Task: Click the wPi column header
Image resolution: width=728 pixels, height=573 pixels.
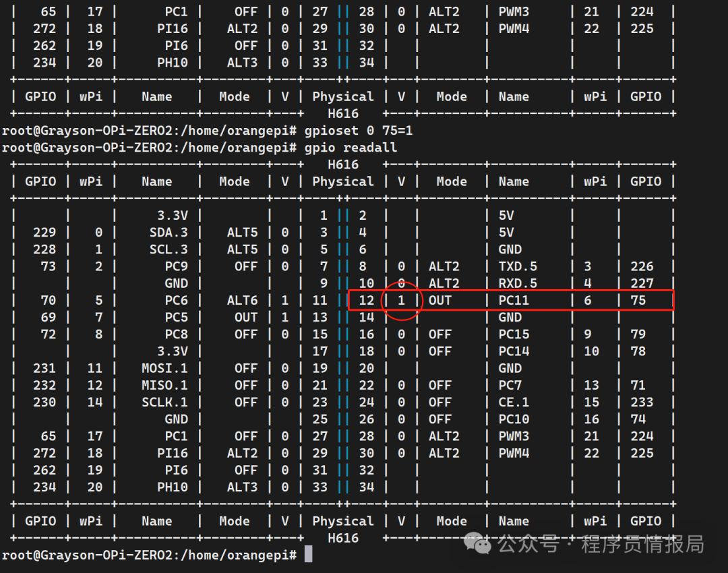Action: tap(91, 181)
